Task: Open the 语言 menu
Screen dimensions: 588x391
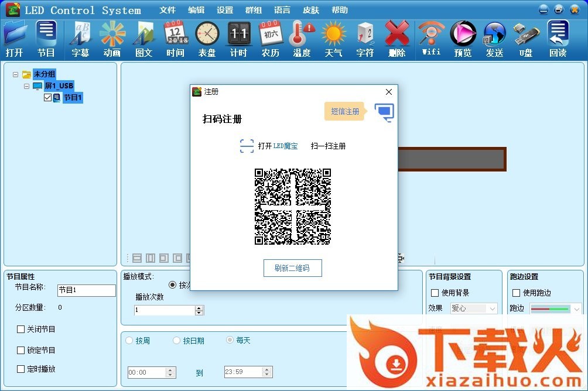Action: (282, 10)
